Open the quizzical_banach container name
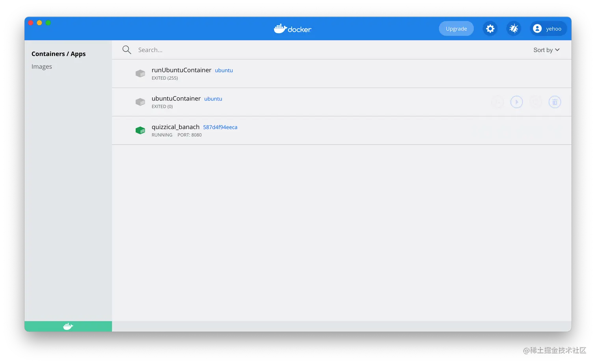This screenshot has width=596, height=364. pyautogui.click(x=175, y=127)
